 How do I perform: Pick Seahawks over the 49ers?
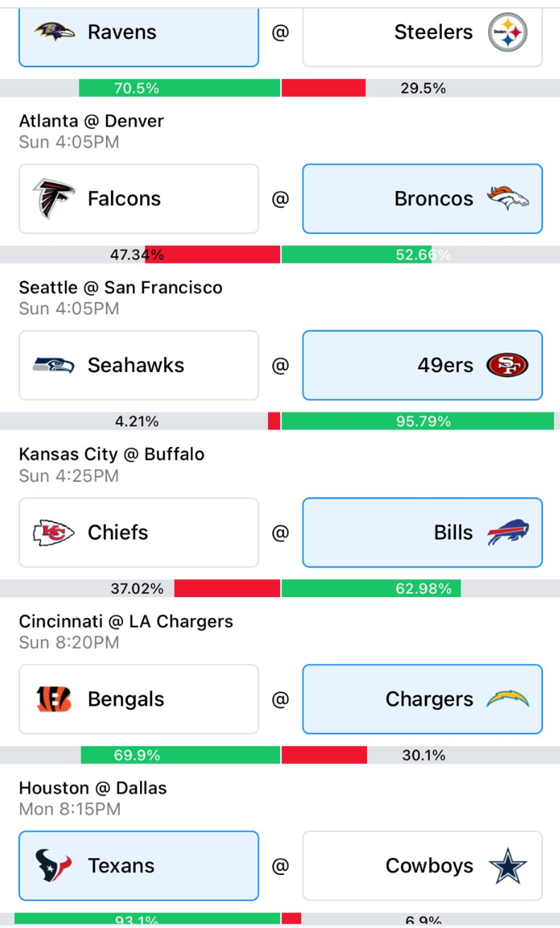pyautogui.click(x=139, y=366)
